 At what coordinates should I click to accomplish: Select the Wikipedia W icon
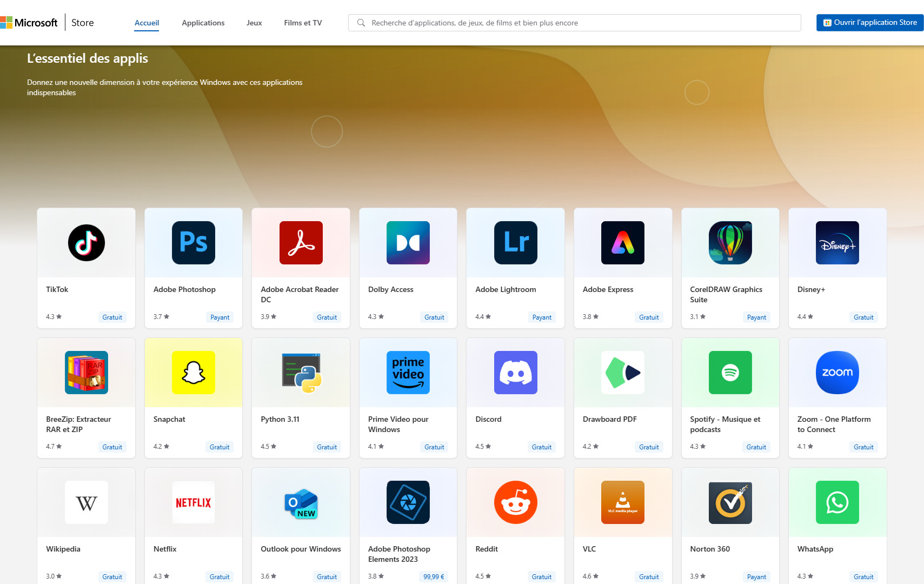87,502
